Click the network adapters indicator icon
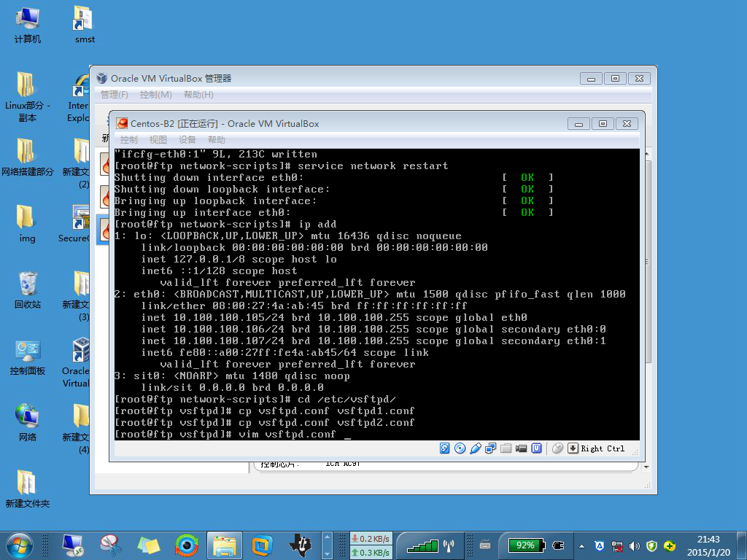747x560 pixels. click(490, 448)
